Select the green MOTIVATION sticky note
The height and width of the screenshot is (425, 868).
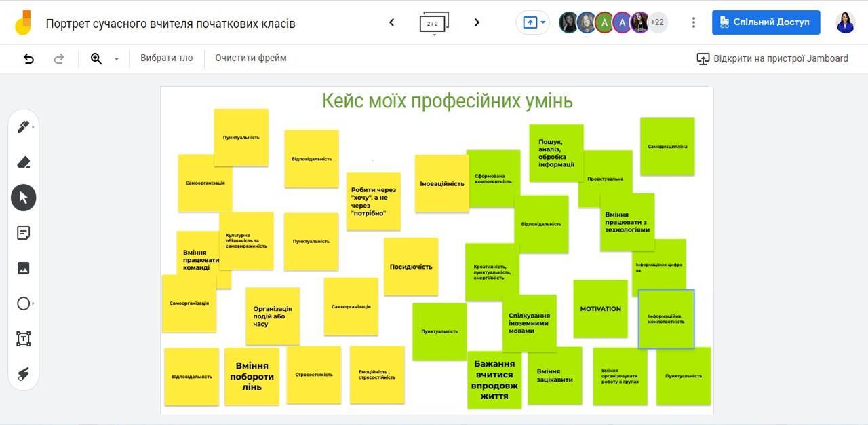600,309
